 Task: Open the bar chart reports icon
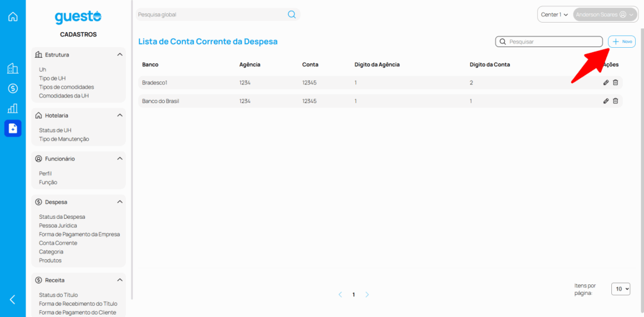13,108
